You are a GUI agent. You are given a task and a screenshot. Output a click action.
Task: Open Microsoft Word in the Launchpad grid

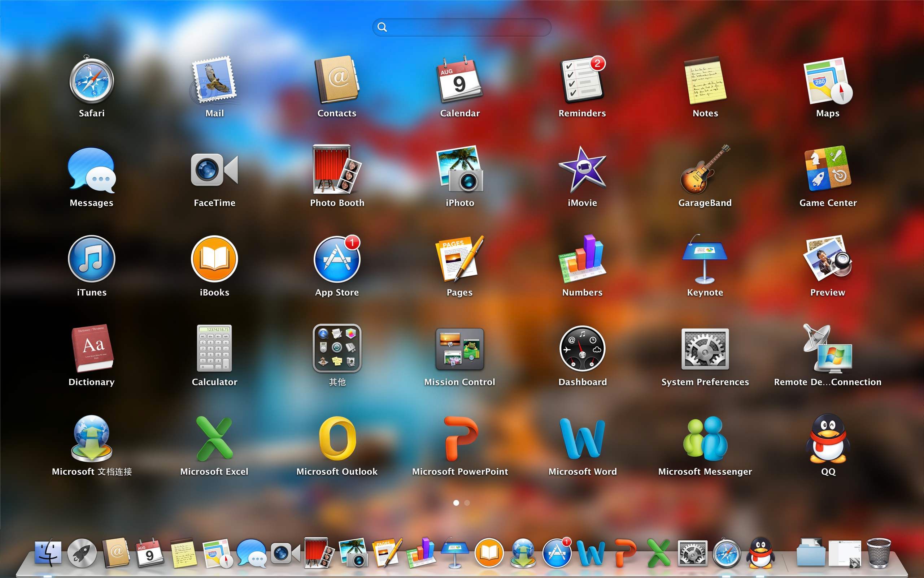coord(582,439)
